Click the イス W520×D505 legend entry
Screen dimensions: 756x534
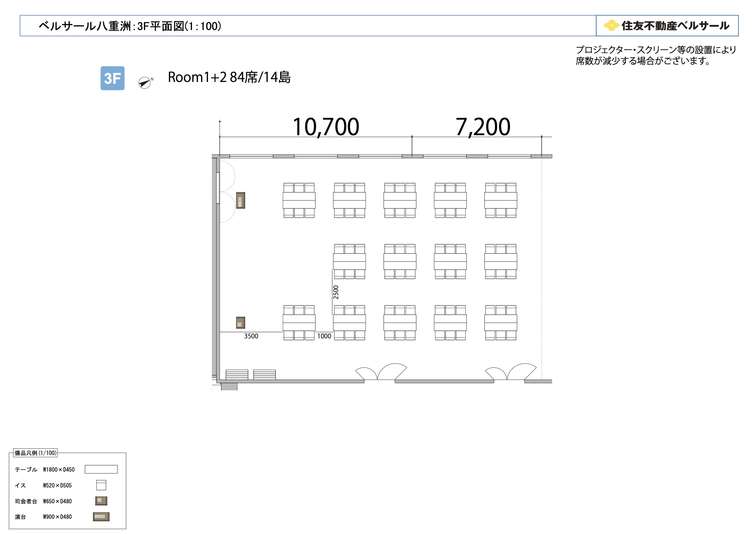[x=43, y=485]
